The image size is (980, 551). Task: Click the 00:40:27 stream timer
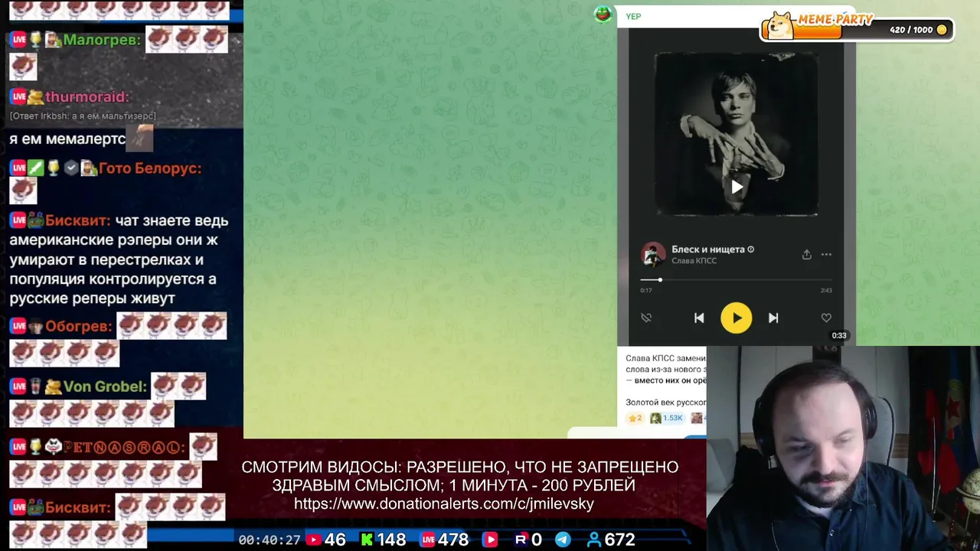click(269, 540)
